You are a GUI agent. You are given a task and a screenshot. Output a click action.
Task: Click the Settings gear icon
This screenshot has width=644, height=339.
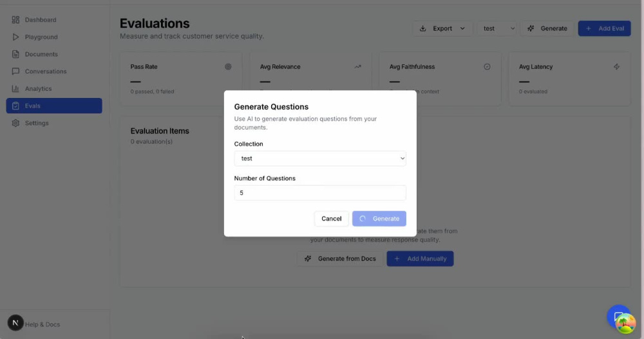[15, 123]
